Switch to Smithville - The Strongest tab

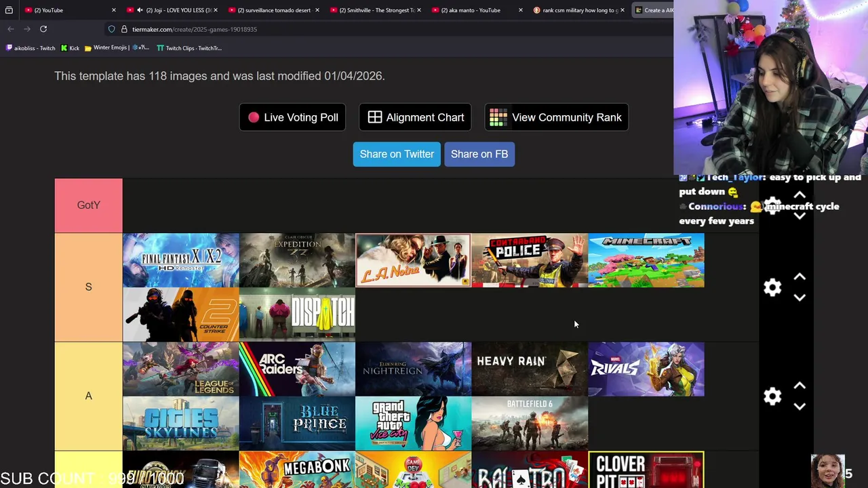pyautogui.click(x=374, y=10)
